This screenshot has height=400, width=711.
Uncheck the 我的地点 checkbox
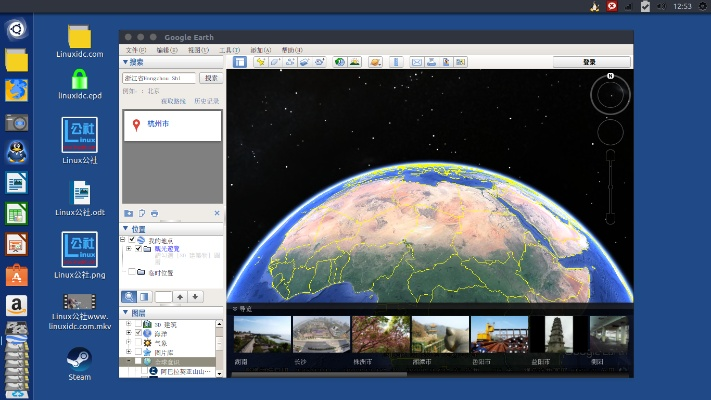tap(132, 239)
